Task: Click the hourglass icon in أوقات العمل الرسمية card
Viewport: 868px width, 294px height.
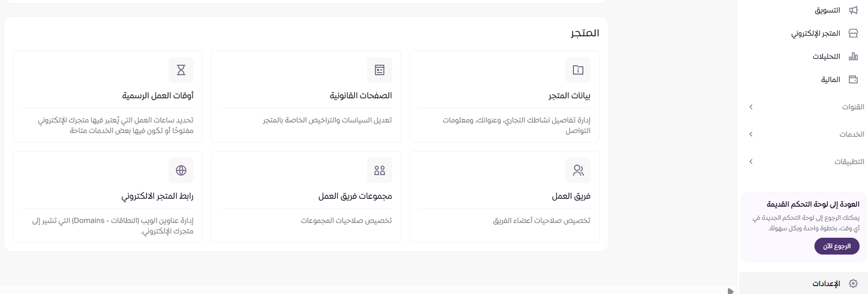Action: click(x=181, y=70)
